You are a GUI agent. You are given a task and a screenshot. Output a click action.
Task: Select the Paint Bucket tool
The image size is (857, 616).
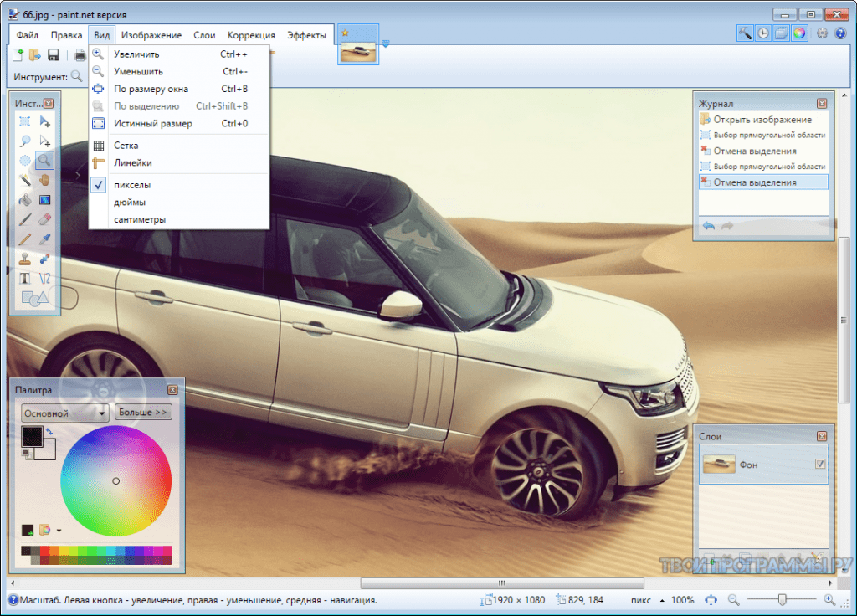(23, 199)
